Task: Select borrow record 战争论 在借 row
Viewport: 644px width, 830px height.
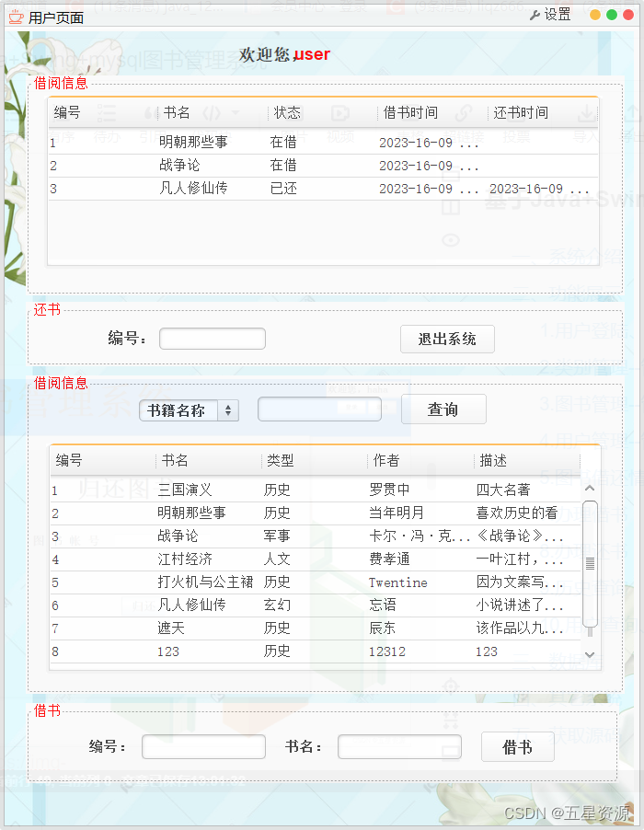Action: (323, 166)
